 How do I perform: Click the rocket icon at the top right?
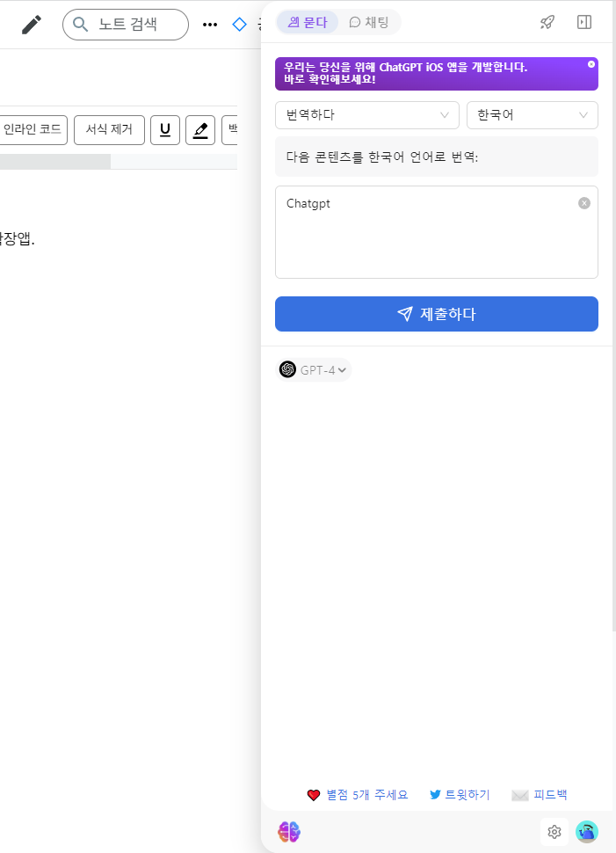(547, 22)
